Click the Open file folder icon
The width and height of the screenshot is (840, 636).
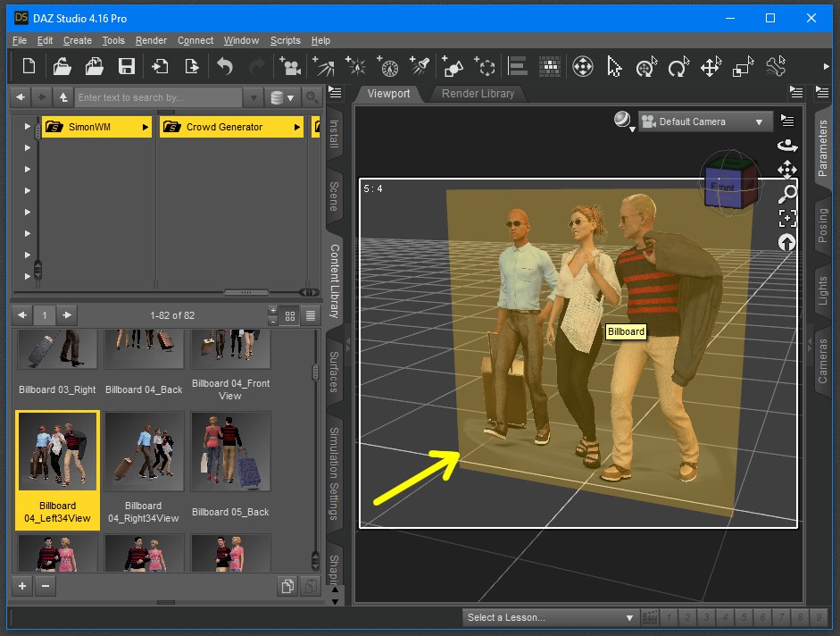pyautogui.click(x=62, y=66)
